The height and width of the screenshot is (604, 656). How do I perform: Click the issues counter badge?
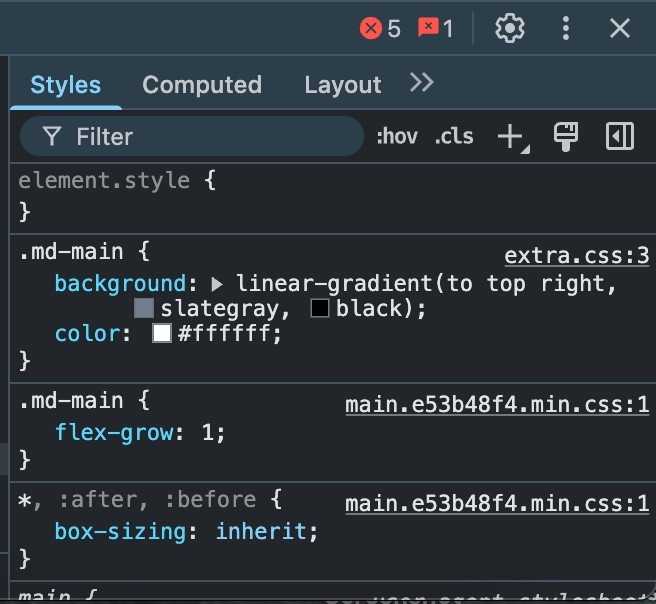(435, 28)
